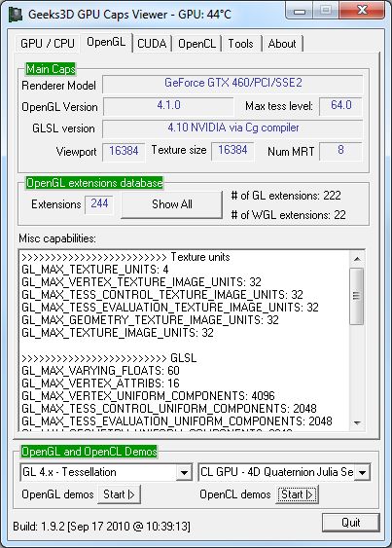The width and height of the screenshot is (392, 548).
Task: Open the Tools tab
Action: point(240,44)
